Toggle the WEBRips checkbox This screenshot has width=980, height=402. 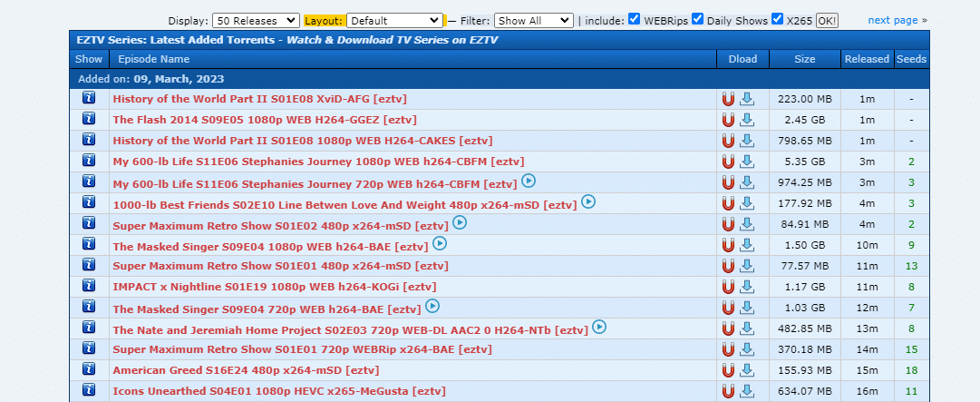(x=635, y=19)
